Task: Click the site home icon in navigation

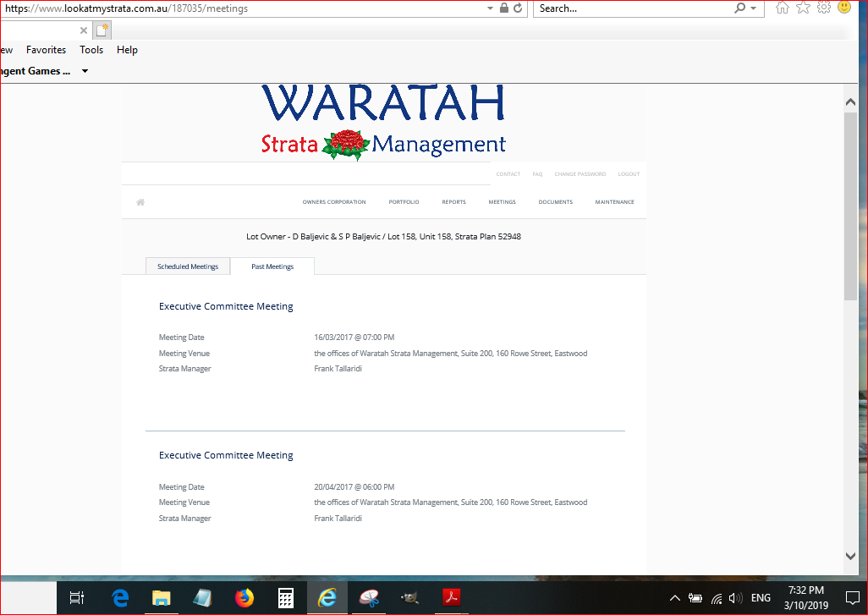Action: click(140, 202)
